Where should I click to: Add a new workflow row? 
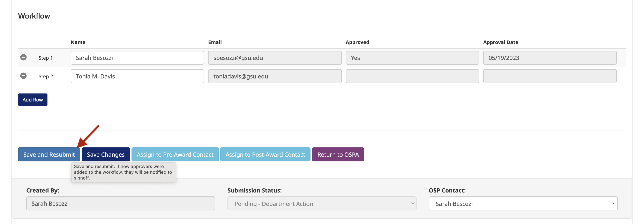click(33, 100)
